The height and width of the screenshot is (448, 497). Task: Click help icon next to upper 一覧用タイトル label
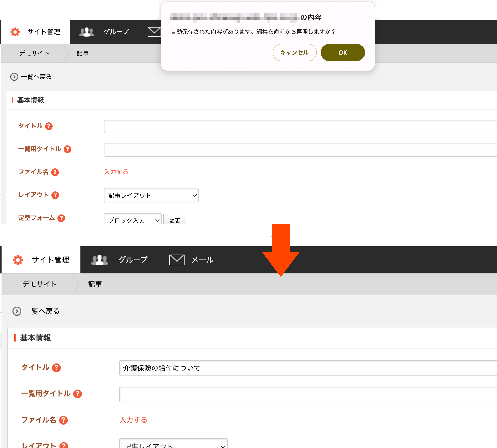pyautogui.click(x=67, y=149)
